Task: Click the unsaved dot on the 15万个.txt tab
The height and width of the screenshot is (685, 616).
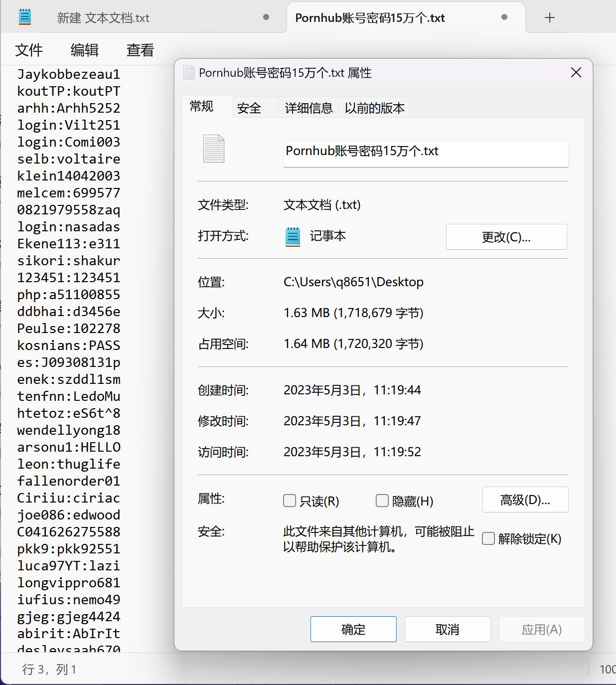Action: (504, 17)
